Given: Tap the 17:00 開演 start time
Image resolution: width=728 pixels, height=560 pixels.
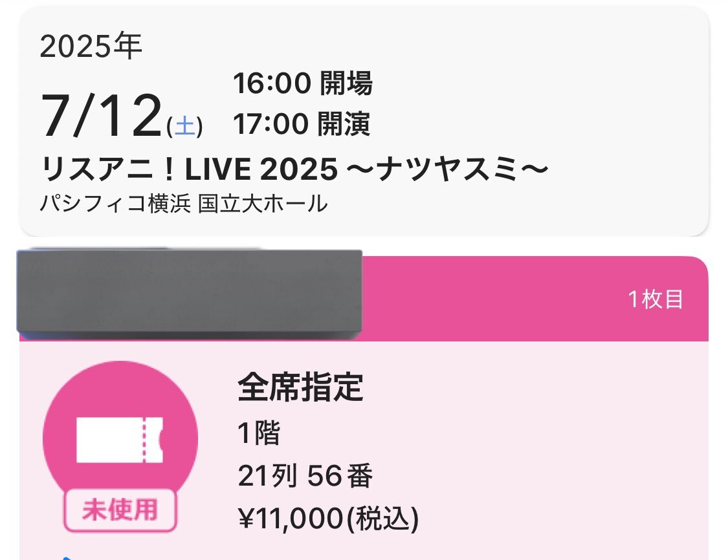Looking at the screenshot, I should click(302, 124).
